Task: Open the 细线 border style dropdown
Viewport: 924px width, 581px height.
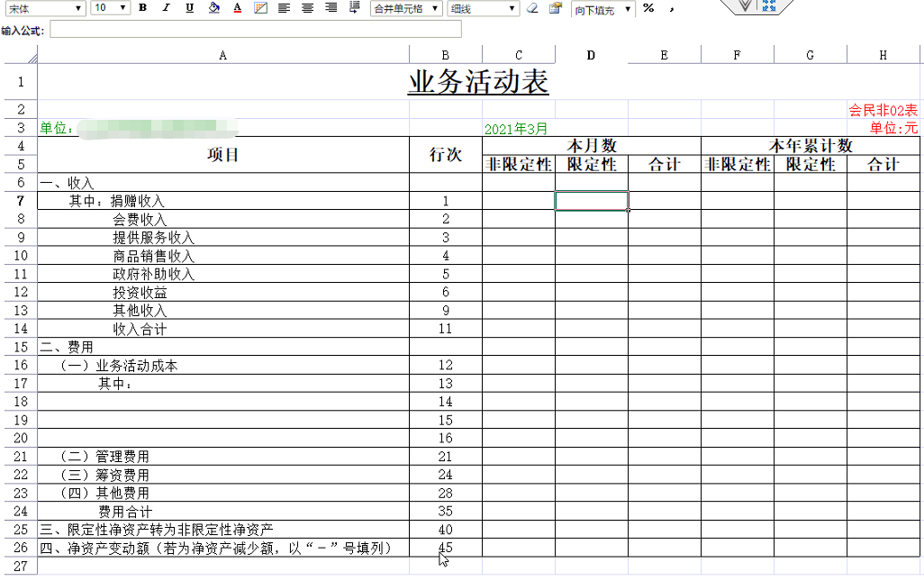Action: pyautogui.click(x=484, y=8)
